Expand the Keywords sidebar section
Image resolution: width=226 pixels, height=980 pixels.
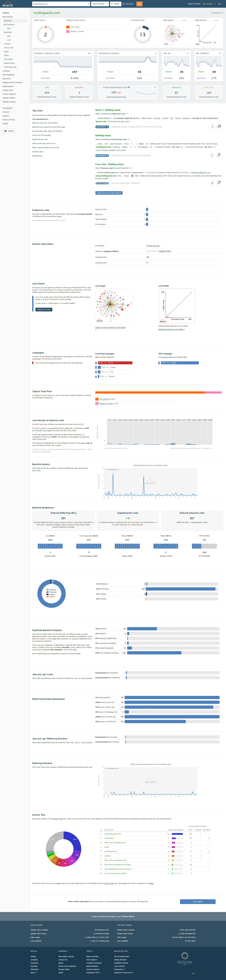tap(26, 79)
